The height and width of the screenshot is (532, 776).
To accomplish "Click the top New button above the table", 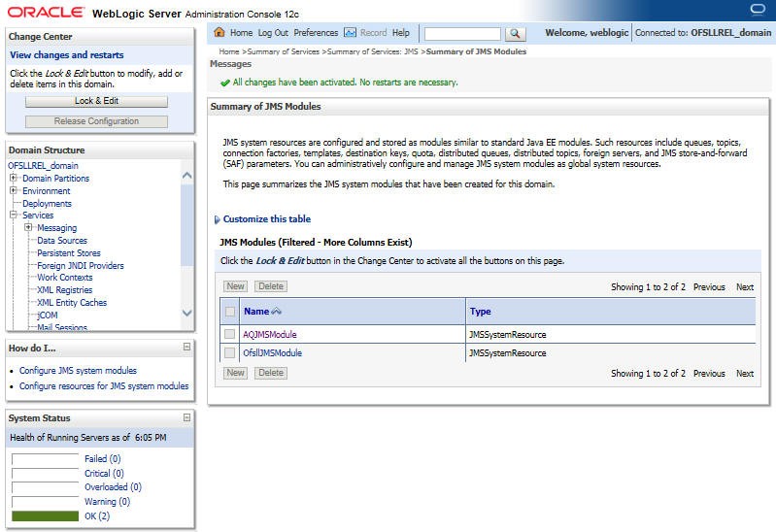I will click(236, 286).
